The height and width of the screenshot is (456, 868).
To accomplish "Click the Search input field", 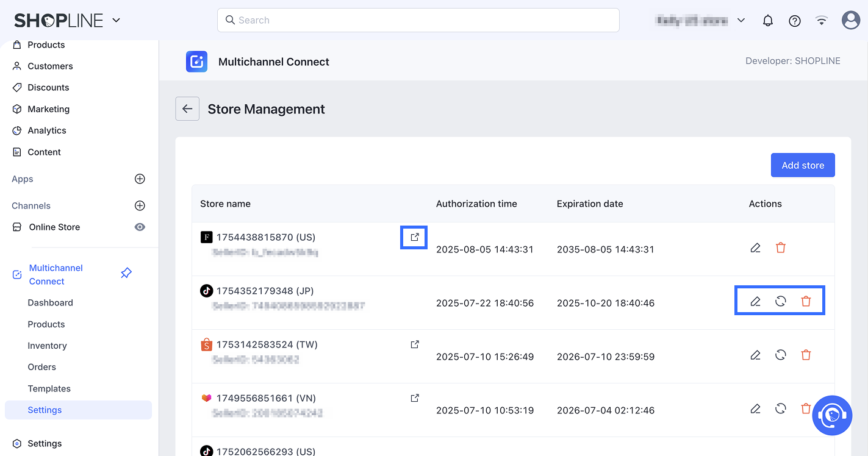I will [x=418, y=20].
